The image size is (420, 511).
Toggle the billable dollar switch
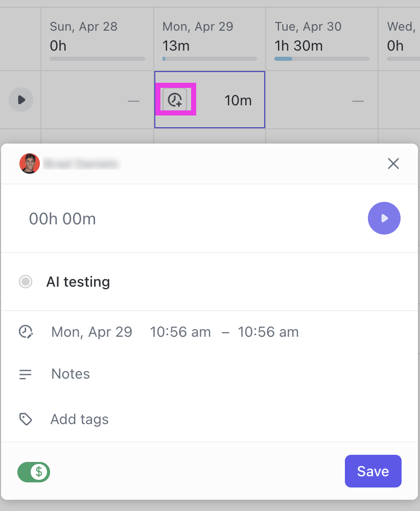(x=34, y=472)
